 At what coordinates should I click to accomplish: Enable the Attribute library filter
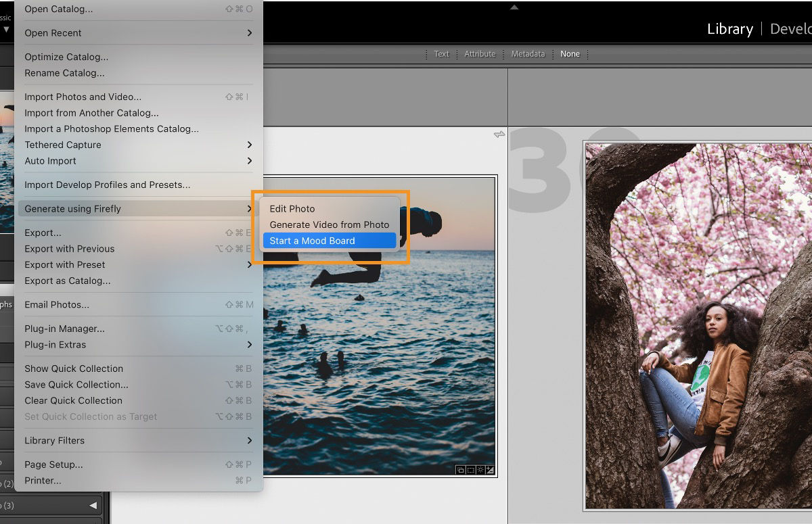pos(480,53)
